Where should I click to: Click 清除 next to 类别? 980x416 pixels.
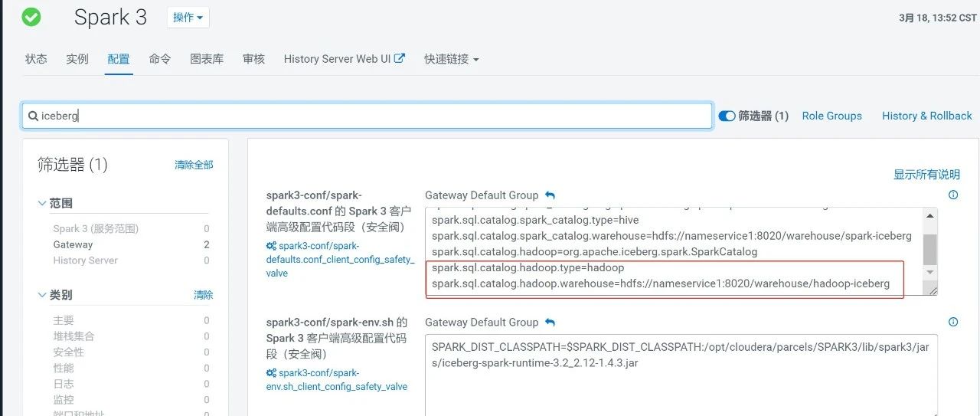coord(203,295)
